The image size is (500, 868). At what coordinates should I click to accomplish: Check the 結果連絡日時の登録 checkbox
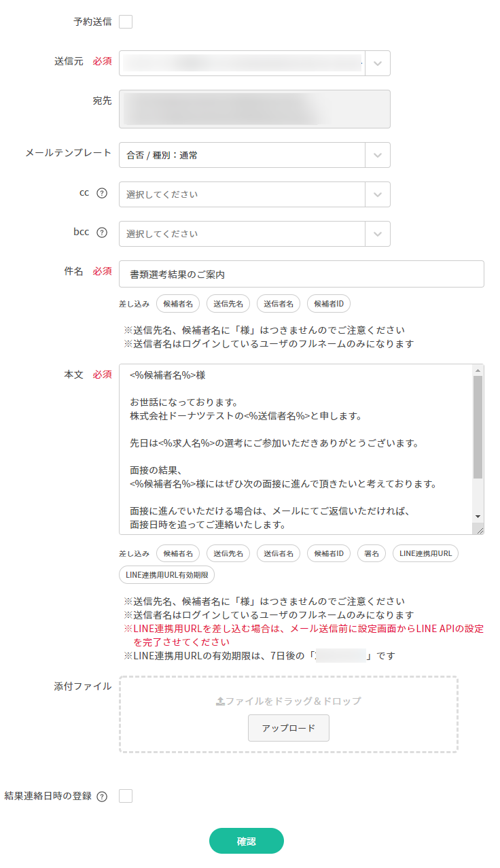pos(126,796)
